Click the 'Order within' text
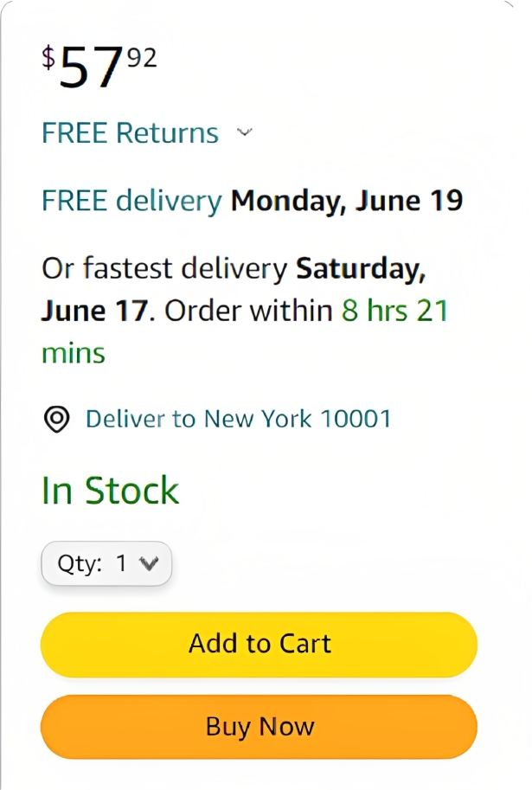This screenshot has width=532, height=790. (249, 311)
